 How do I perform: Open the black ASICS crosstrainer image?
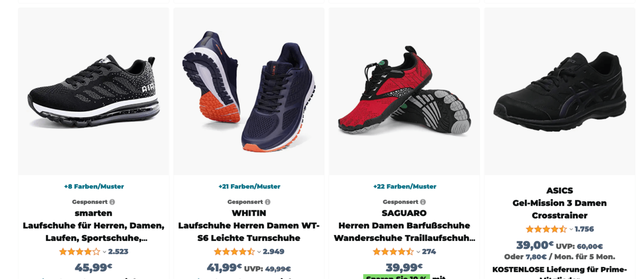pyautogui.click(x=560, y=91)
